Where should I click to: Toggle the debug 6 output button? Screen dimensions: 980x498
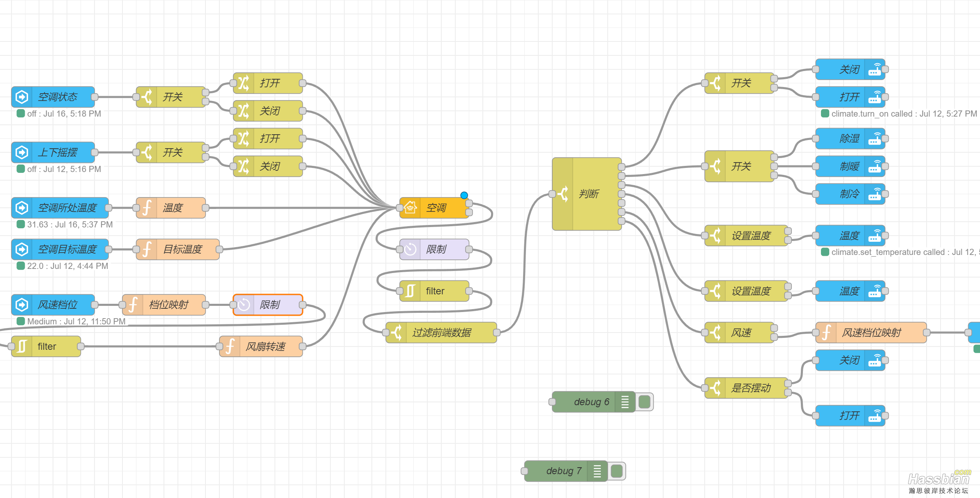(x=645, y=402)
